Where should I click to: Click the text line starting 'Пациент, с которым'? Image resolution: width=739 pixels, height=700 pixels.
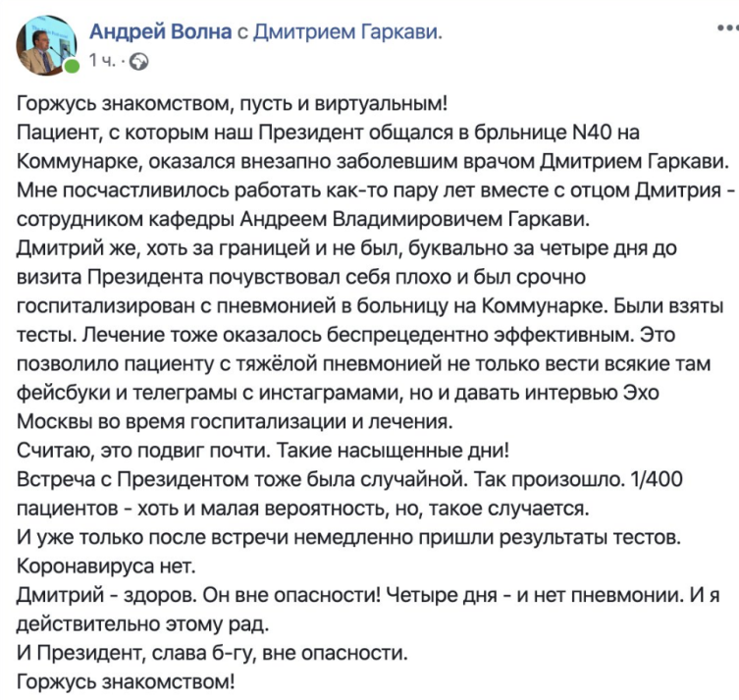click(x=328, y=133)
